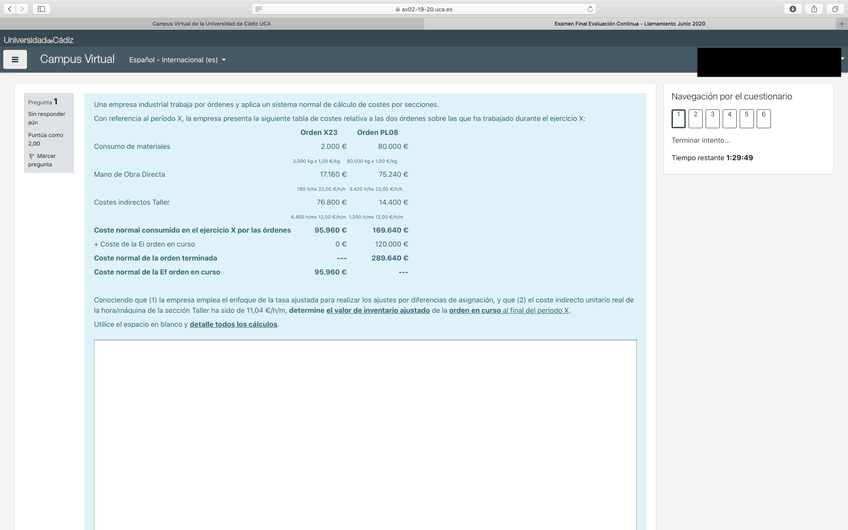The image size is (848, 530).
Task: Click inside the blank answer text area
Action: click(365, 430)
